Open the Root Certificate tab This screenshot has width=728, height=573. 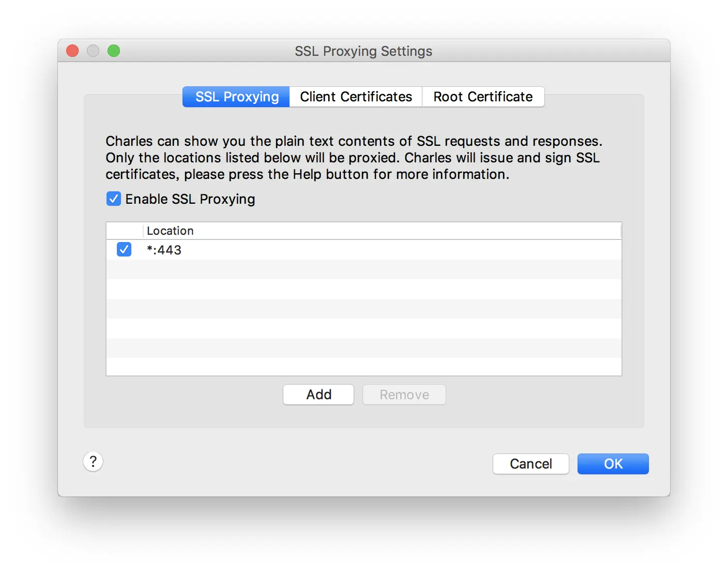click(483, 97)
